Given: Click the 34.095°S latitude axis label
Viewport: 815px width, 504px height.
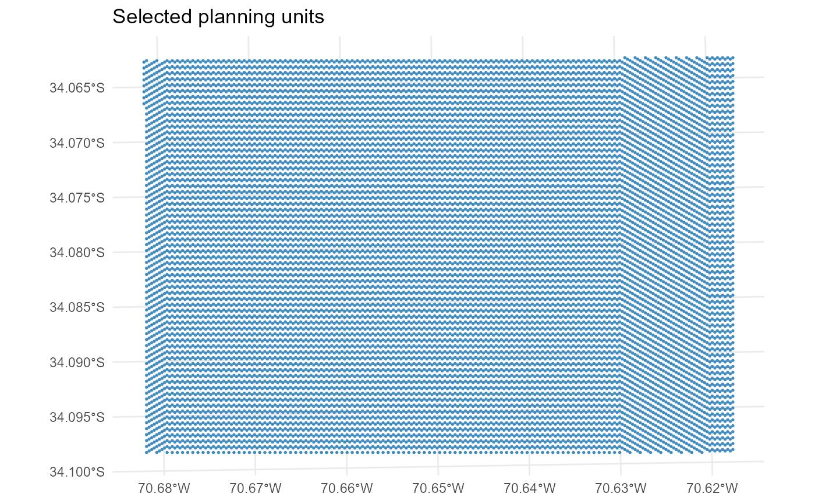Looking at the screenshot, I should pos(77,417).
